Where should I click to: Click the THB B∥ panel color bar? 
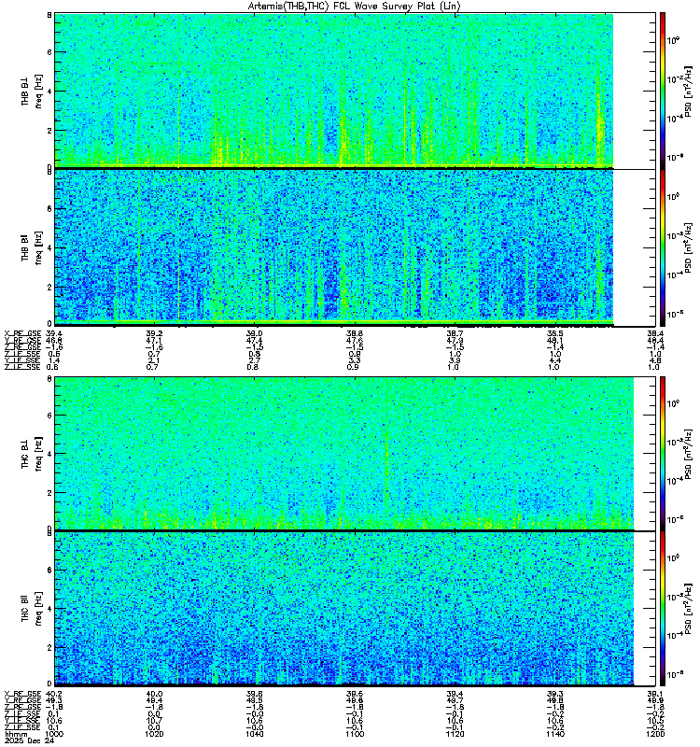[663, 247]
